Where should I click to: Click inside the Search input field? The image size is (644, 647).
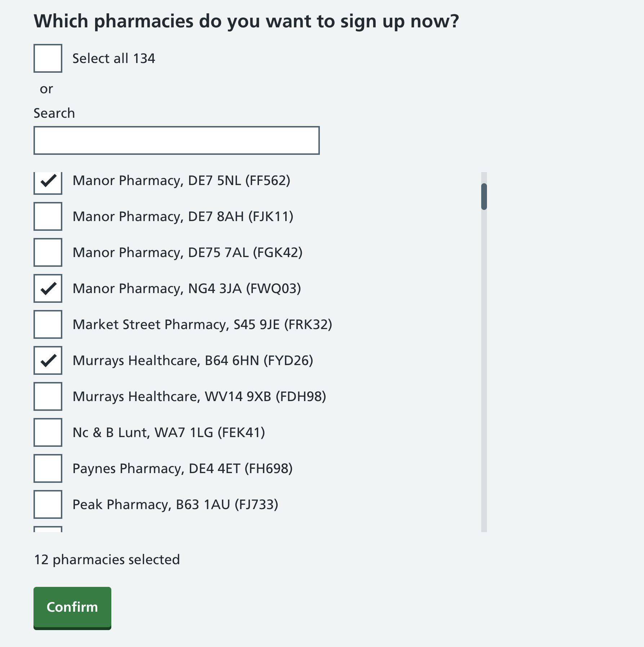[x=176, y=140]
